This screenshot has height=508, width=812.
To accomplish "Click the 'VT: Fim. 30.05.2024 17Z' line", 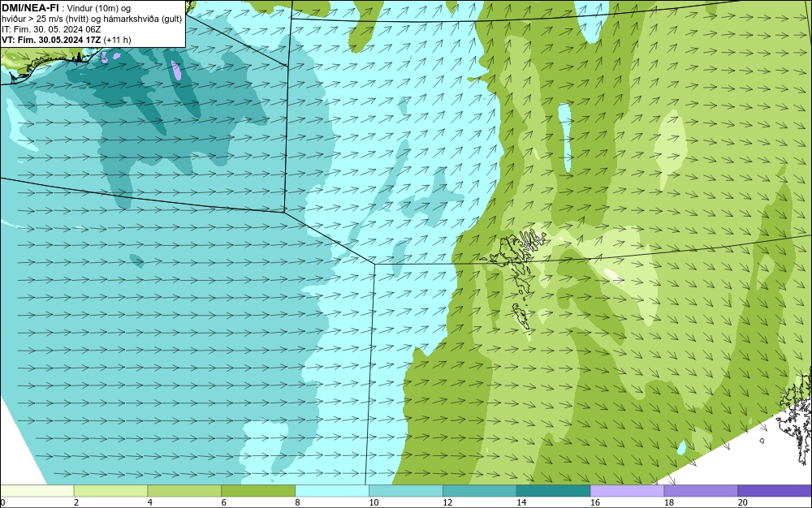I will [51, 40].
